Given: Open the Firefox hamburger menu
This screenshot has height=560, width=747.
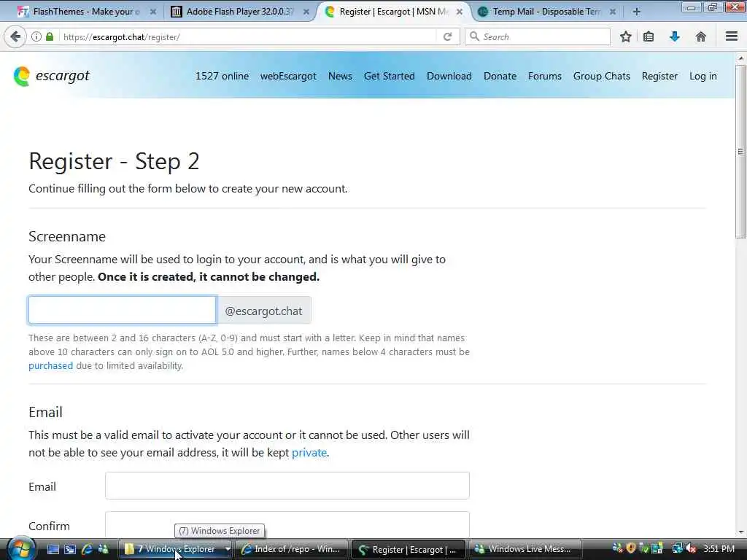Looking at the screenshot, I should pos(732,36).
